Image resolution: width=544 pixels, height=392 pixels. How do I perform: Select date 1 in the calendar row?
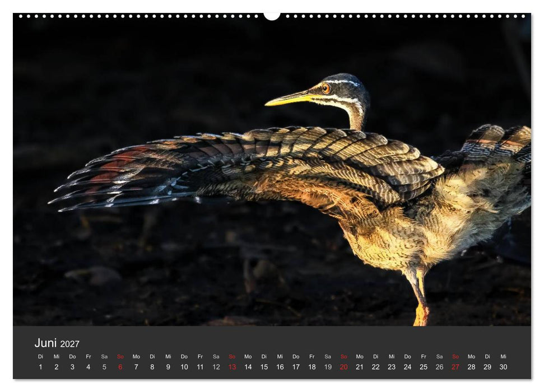(x=40, y=367)
